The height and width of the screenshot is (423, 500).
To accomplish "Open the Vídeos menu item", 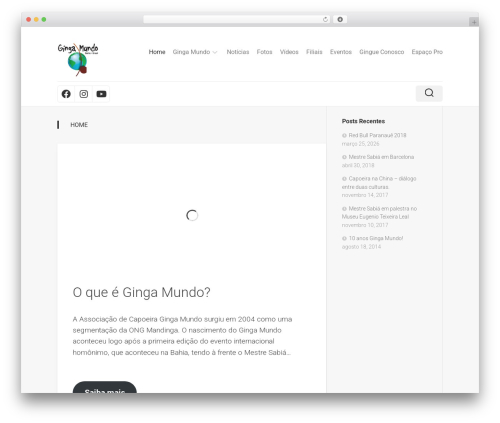I will click(289, 52).
